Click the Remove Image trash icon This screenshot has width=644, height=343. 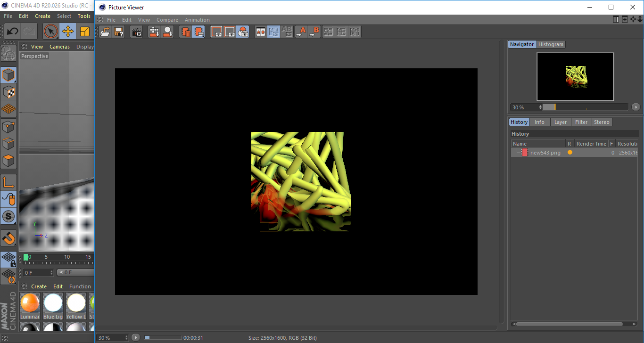(x=186, y=32)
